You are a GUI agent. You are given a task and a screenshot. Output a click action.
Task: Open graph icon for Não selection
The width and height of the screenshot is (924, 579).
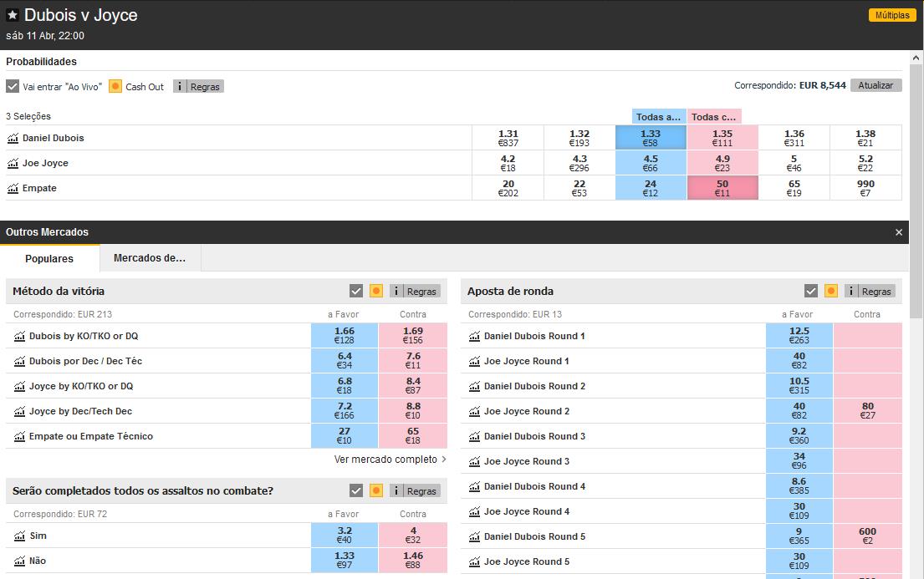pos(19,561)
